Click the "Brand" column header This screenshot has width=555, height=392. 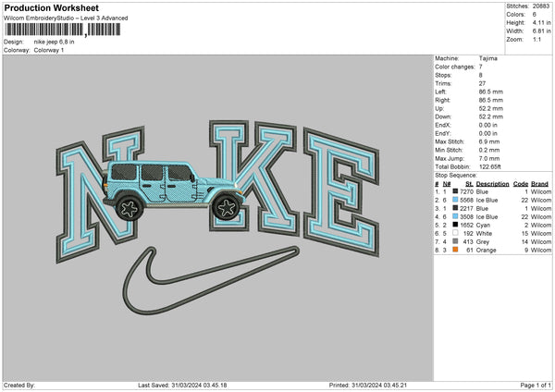(539, 184)
